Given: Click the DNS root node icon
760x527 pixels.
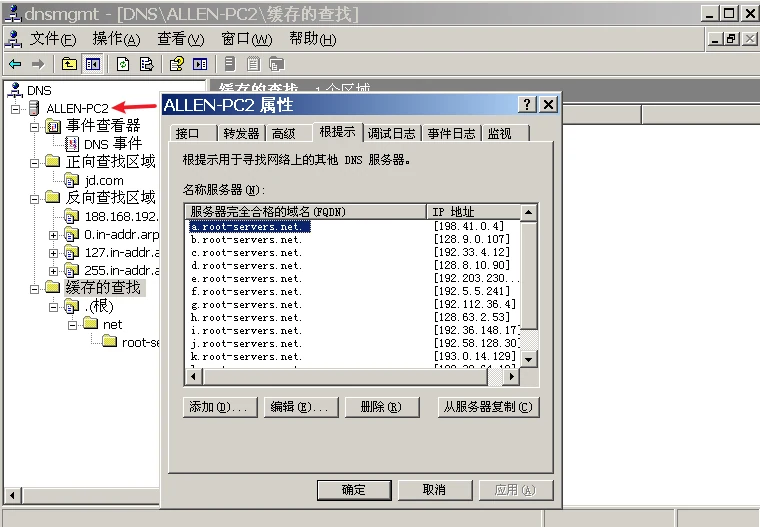Looking at the screenshot, I should (x=16, y=90).
